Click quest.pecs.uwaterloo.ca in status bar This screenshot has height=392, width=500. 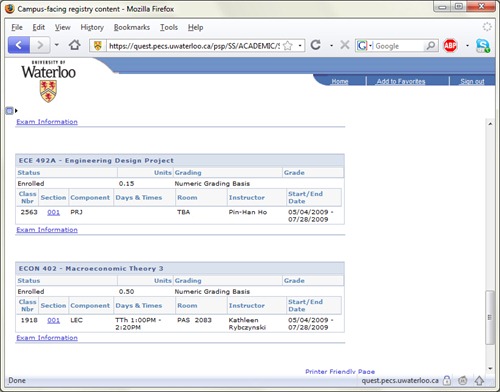point(400,380)
